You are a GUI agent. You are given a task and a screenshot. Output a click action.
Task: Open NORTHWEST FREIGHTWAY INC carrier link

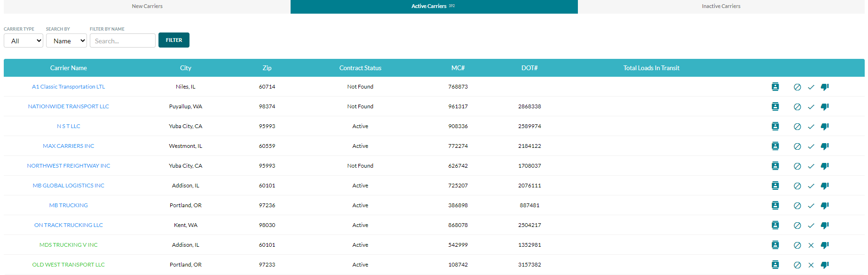pyautogui.click(x=69, y=166)
